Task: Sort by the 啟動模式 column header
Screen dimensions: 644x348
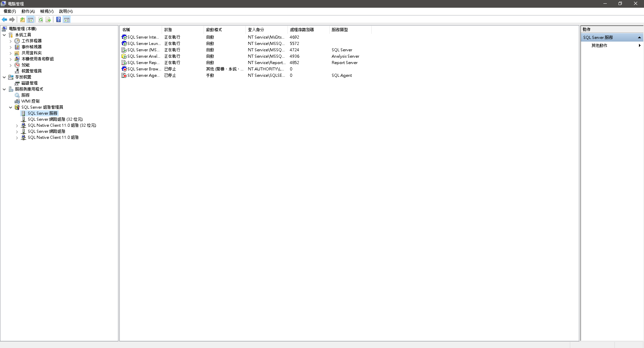Action: pyautogui.click(x=225, y=30)
